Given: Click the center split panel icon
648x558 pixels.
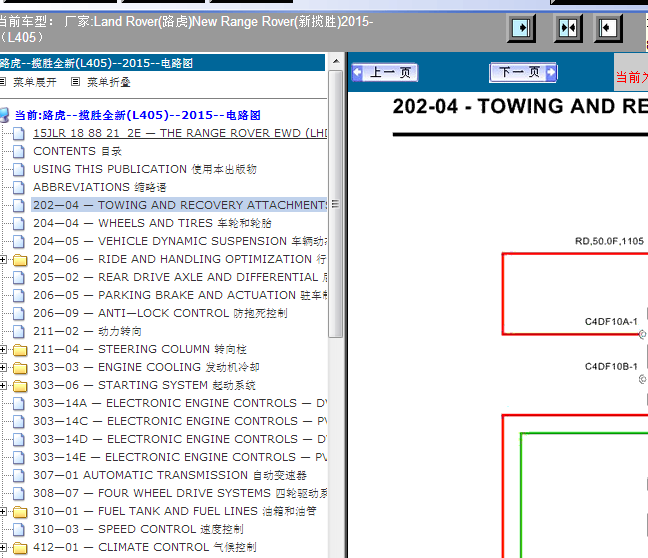Looking at the screenshot, I should tap(568, 28).
